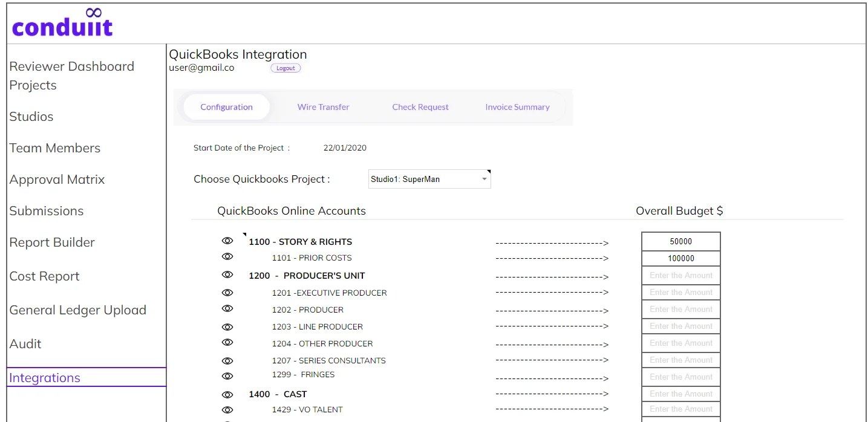Switch to the Wire Transfer tab
868x422 pixels.
click(x=323, y=106)
